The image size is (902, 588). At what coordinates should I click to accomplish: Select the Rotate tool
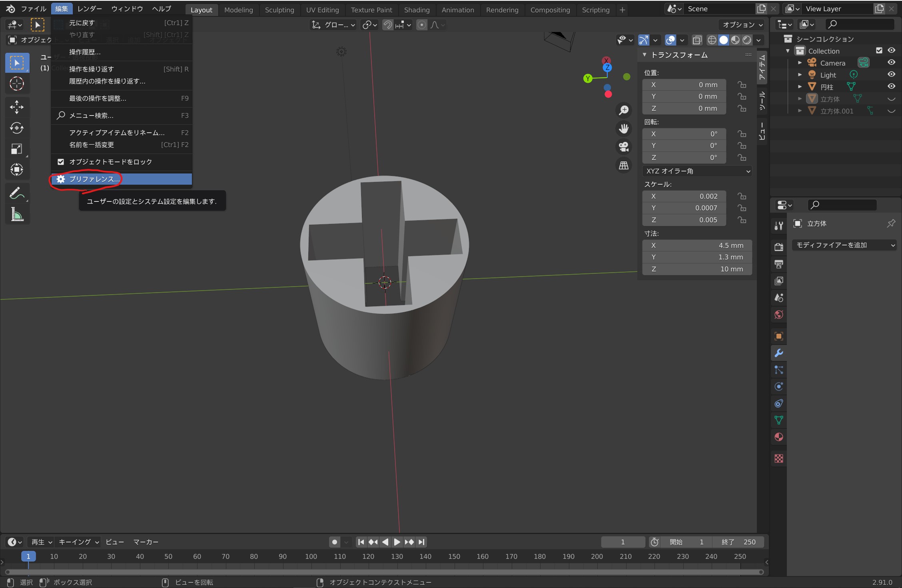click(x=17, y=128)
